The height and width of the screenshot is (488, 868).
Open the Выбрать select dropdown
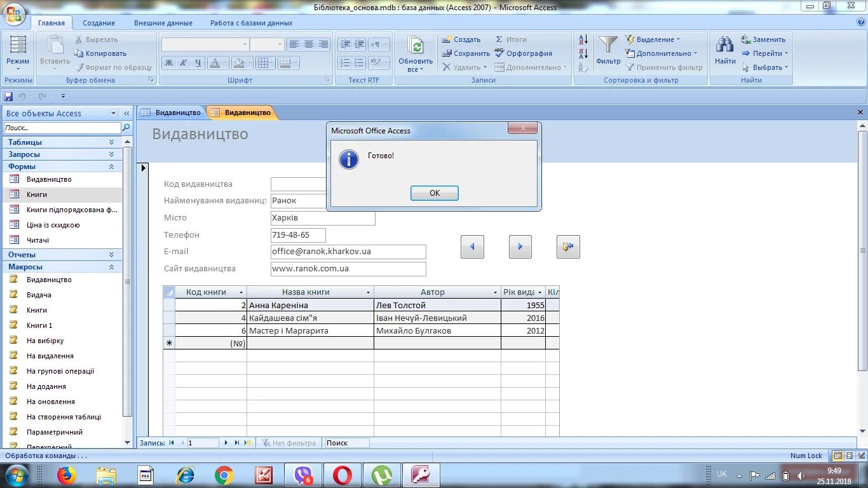click(765, 67)
